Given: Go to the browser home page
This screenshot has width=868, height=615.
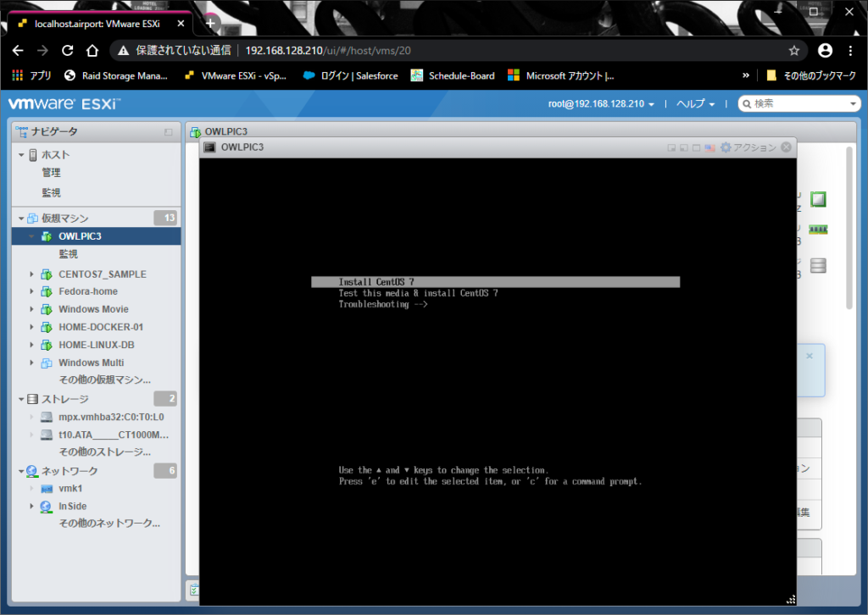Looking at the screenshot, I should (92, 50).
